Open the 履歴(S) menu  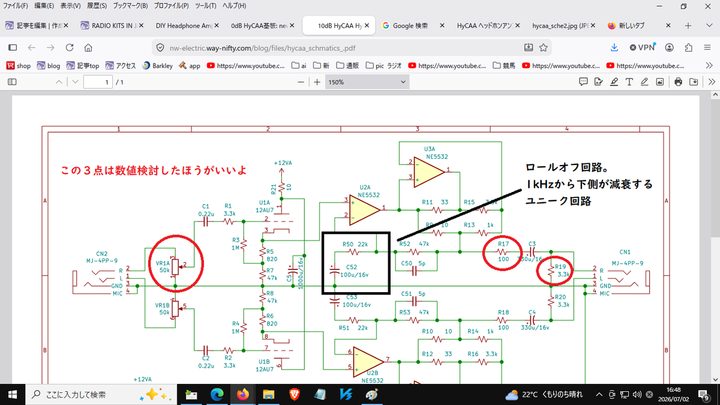[97, 6]
